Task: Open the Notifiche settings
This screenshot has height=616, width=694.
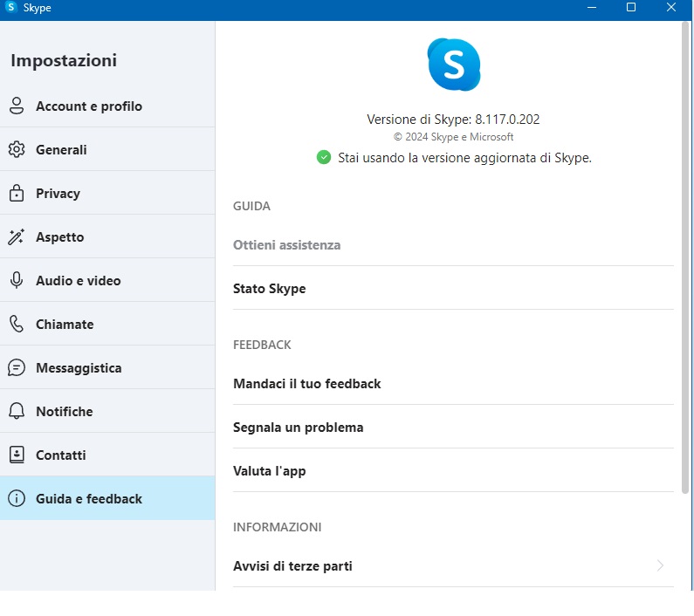Action: [x=107, y=411]
